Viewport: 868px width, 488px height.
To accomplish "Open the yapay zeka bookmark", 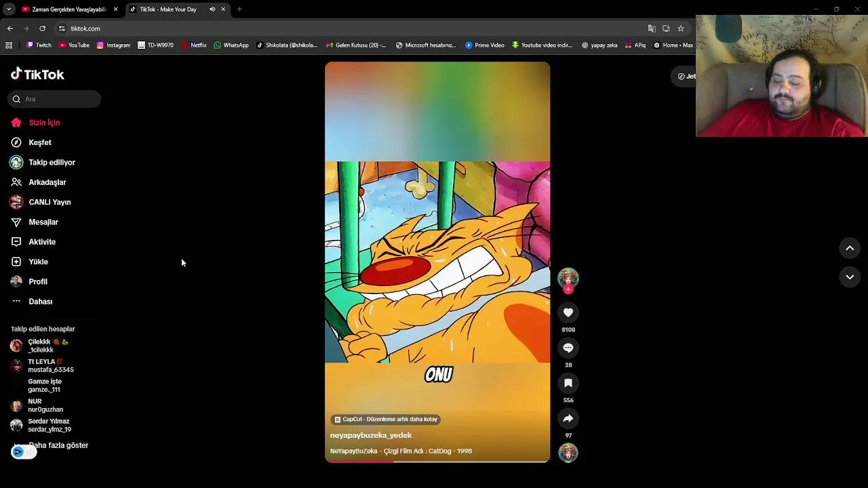I will click(599, 45).
